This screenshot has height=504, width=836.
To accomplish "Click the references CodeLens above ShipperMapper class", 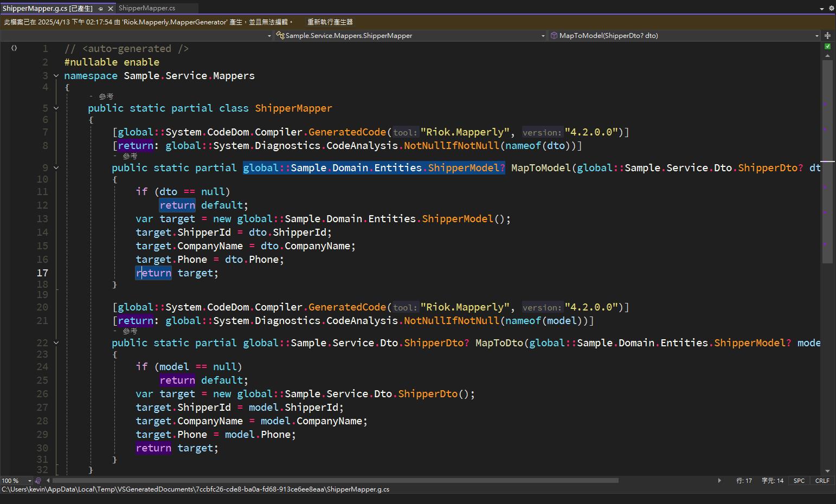I will click(106, 96).
